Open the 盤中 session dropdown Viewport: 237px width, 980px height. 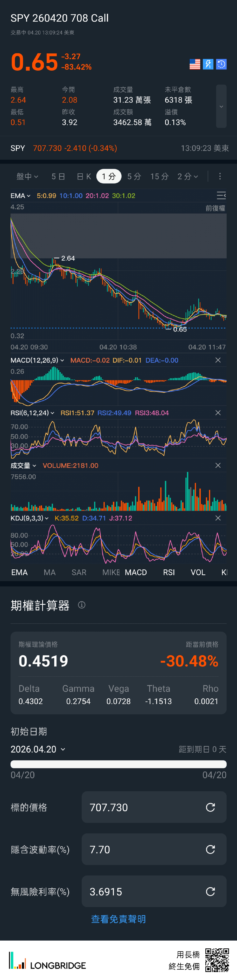pyautogui.click(x=27, y=176)
